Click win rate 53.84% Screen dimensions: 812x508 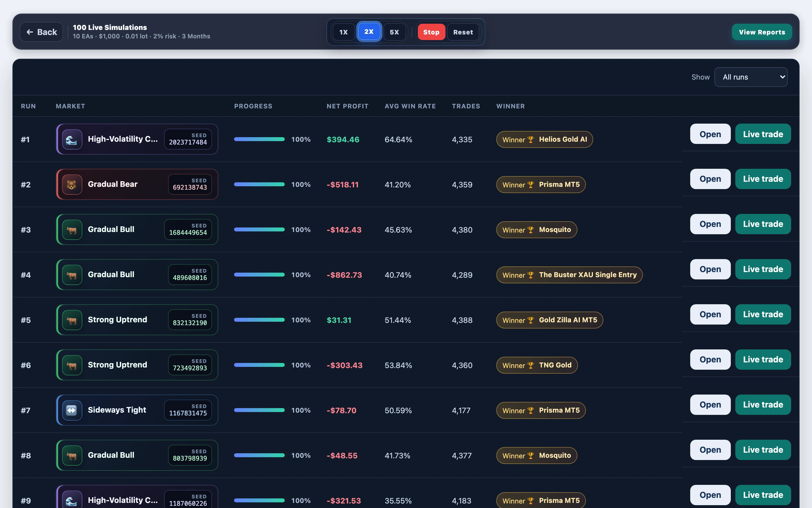coord(398,365)
